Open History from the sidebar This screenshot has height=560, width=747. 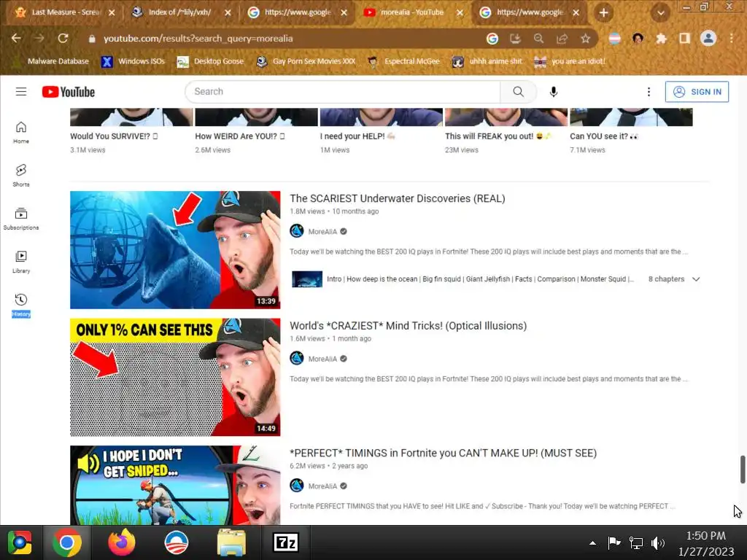coord(21,306)
